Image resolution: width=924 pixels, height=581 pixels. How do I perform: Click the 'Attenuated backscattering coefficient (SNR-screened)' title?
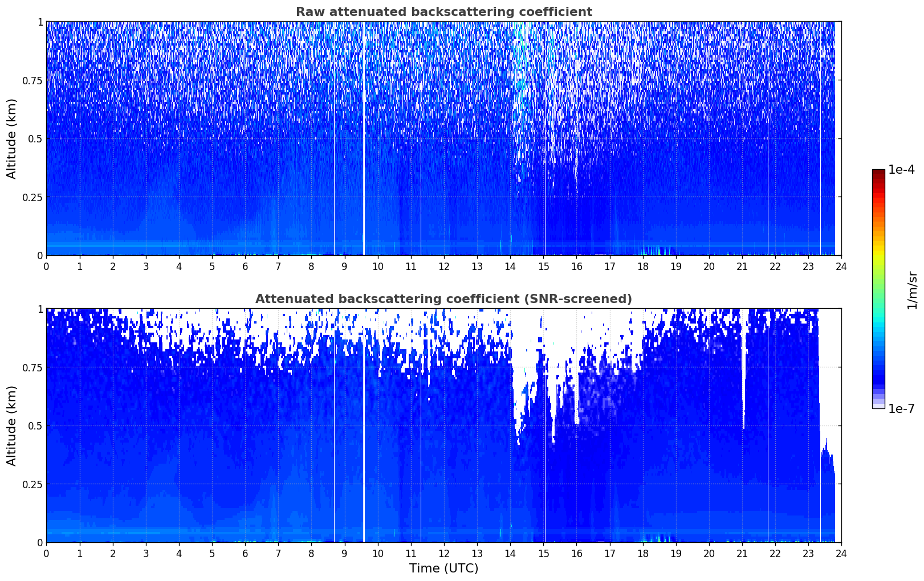[443, 299]
